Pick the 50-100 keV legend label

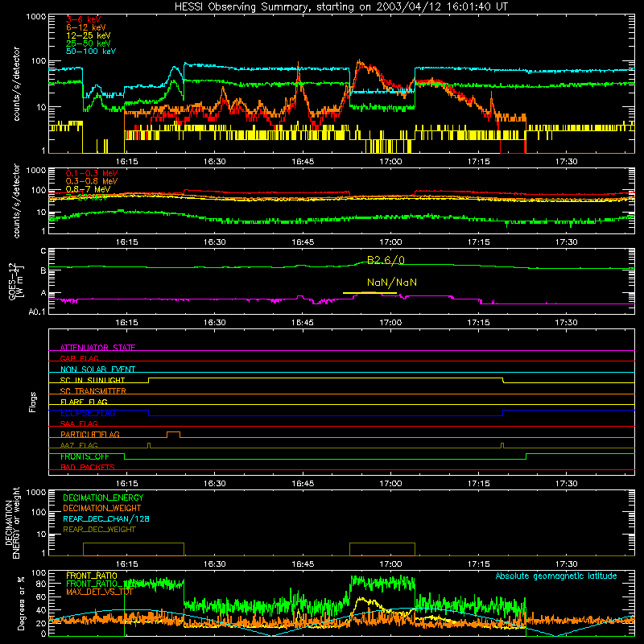click(90, 52)
